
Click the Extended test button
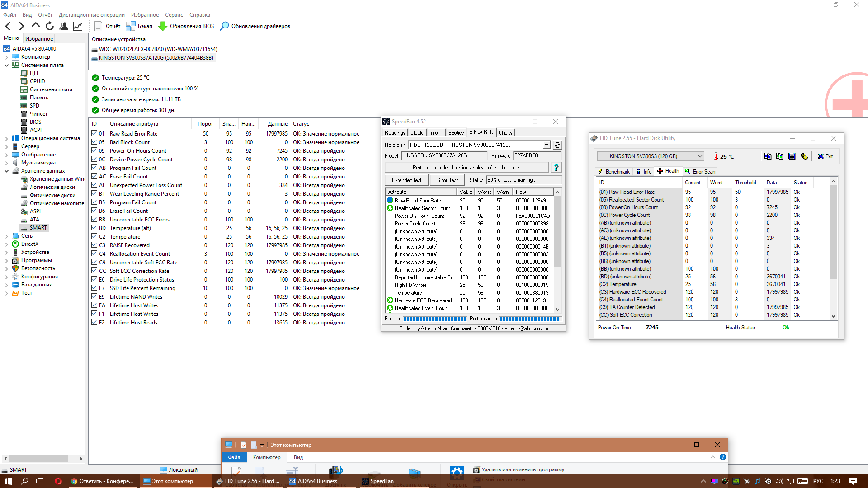406,180
